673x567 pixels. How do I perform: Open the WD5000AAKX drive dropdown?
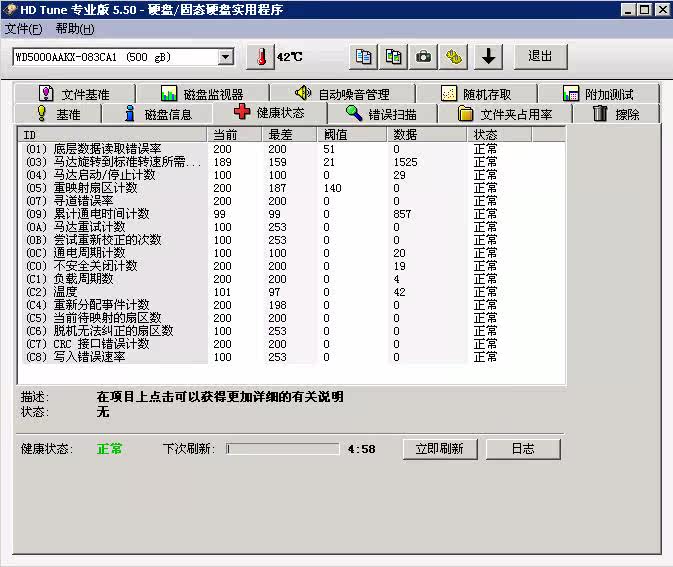(x=226, y=57)
